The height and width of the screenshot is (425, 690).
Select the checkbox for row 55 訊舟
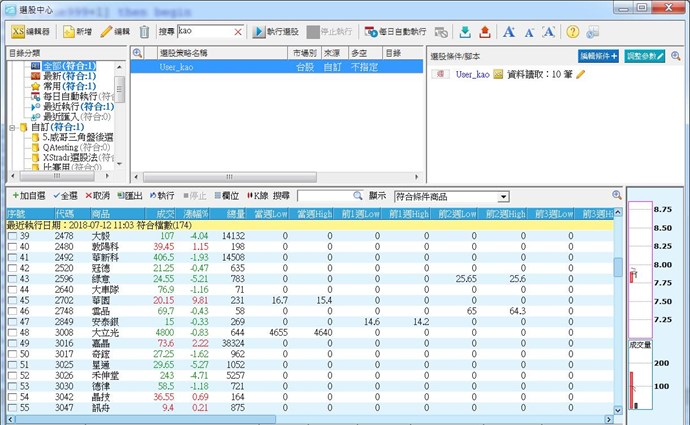pos(11,408)
